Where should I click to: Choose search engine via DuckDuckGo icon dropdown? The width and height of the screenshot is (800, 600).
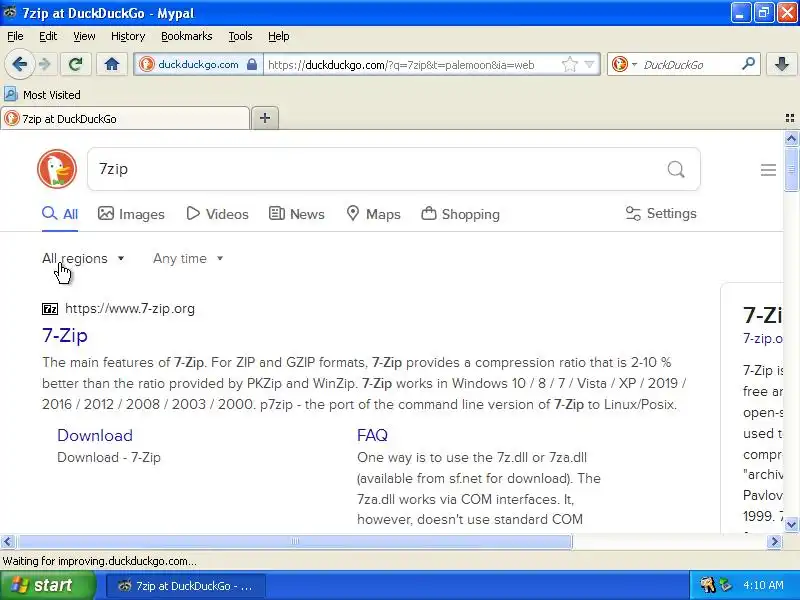click(x=624, y=64)
